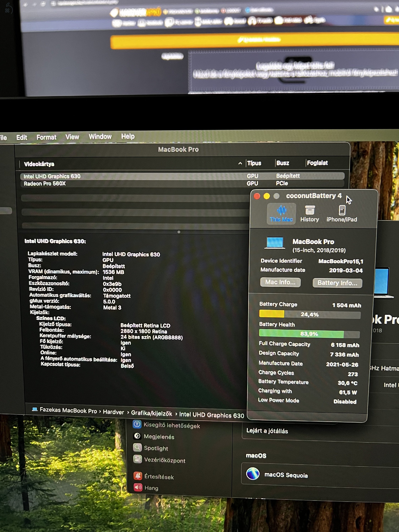The image size is (399, 532).
Task: Sort by Videokártya column header arrow
Action: click(240, 163)
